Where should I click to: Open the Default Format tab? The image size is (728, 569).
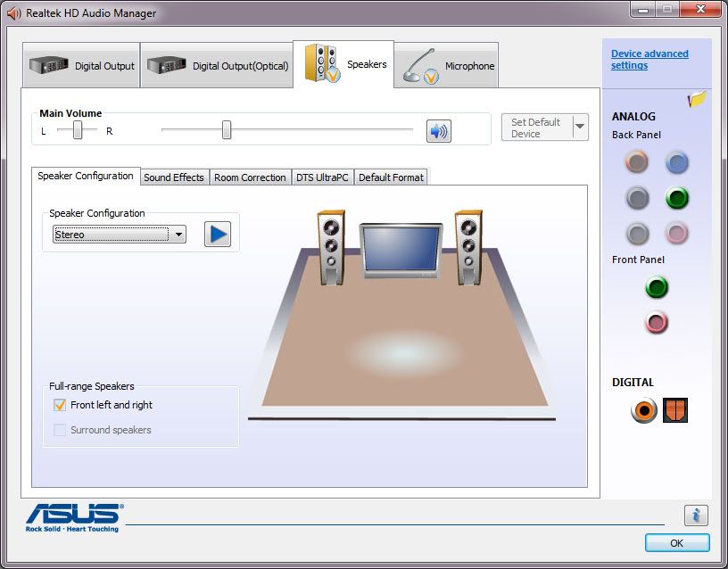coord(391,177)
